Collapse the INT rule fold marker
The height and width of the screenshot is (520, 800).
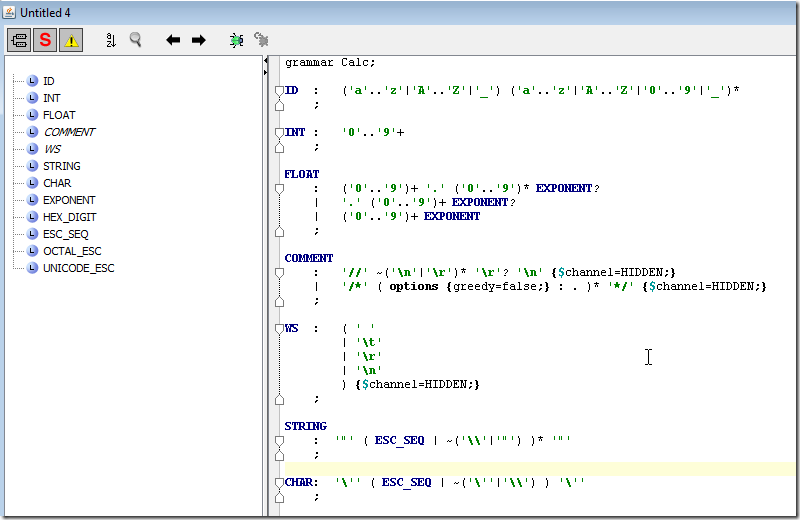tap(280, 133)
